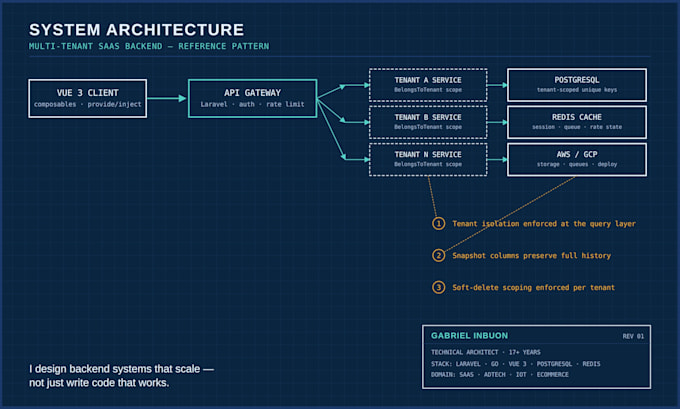Click "storage · queues · deploy" text

coord(577,164)
